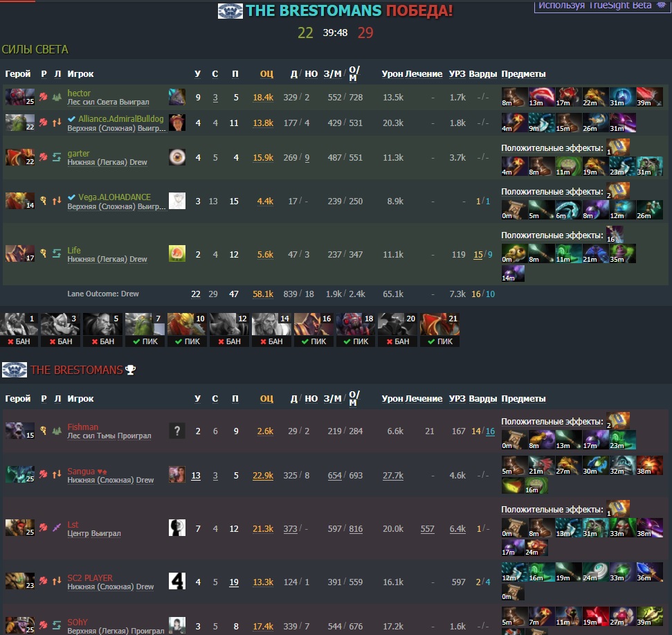This screenshot has height=635, width=672.
Task: Click hector's hero portrait icon
Action: click(19, 97)
